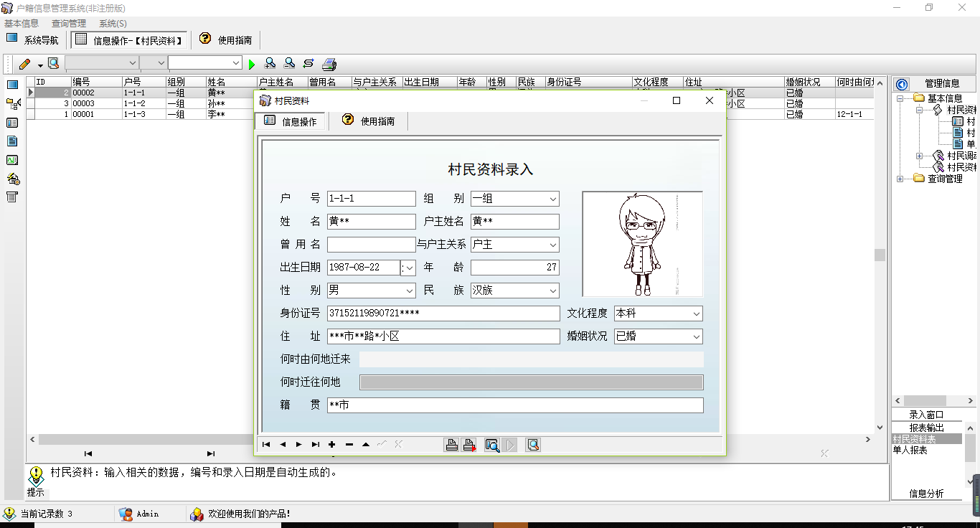
Task: Collapse the 基本信息 tree node
Action: point(900,98)
